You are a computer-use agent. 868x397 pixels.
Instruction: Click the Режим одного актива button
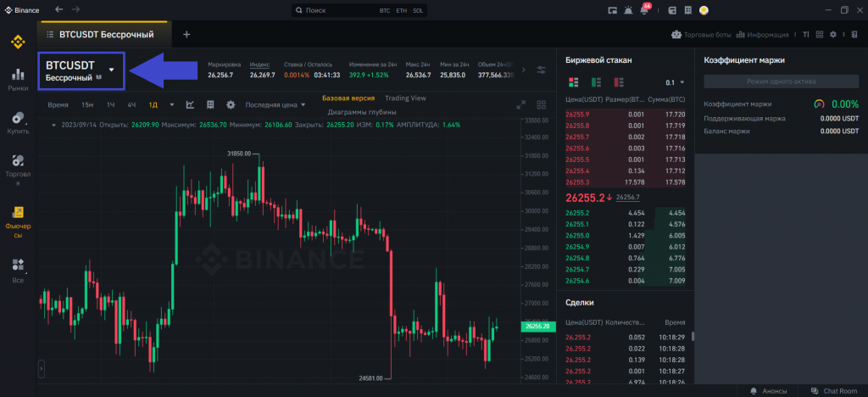781,81
